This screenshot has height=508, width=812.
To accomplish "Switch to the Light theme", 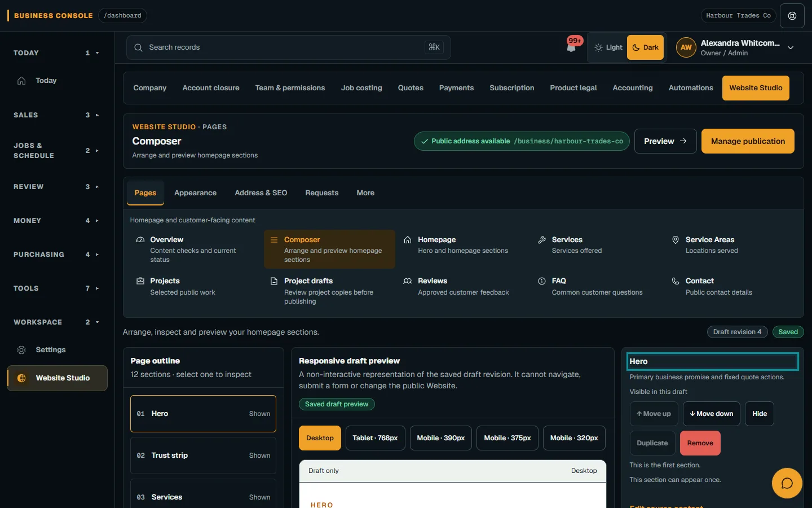I will 608,47.
